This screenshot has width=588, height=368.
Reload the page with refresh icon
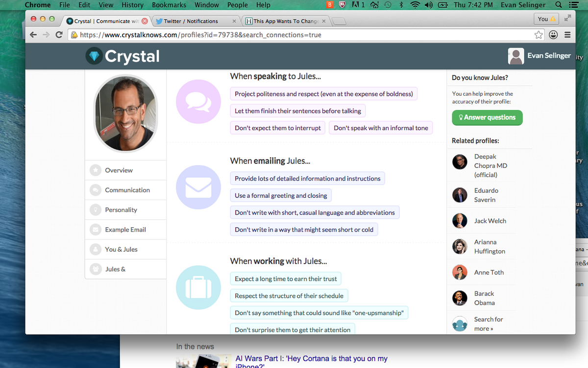[59, 35]
